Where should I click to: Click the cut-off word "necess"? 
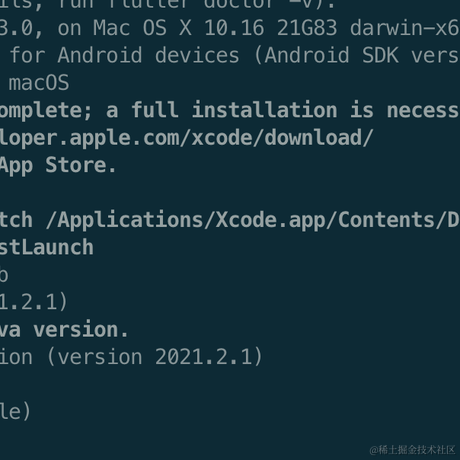(423, 111)
